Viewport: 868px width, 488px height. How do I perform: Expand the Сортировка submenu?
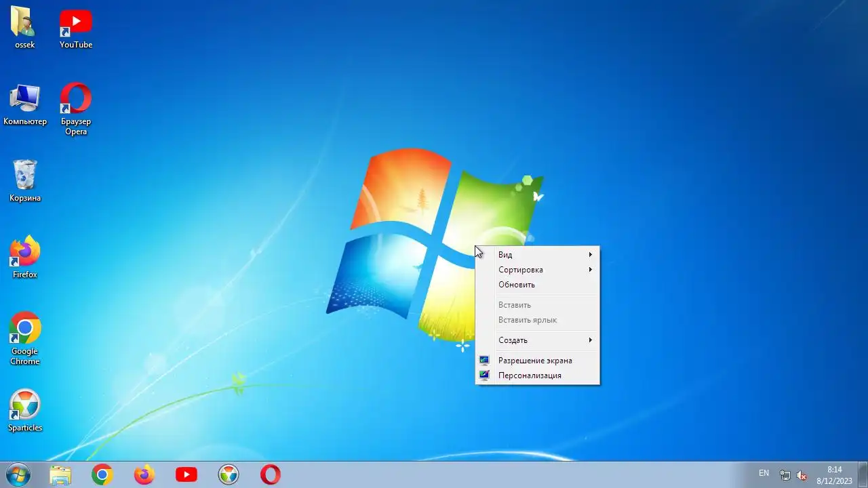[x=538, y=270]
